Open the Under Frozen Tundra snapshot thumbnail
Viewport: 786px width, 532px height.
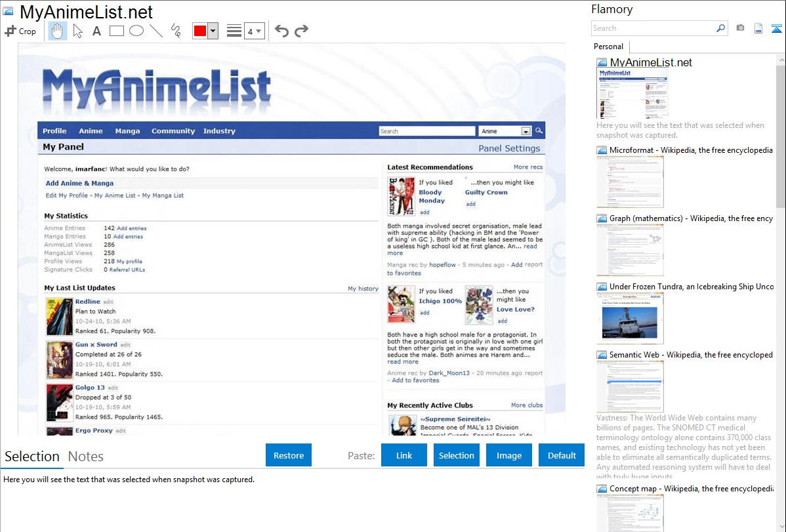(x=630, y=318)
